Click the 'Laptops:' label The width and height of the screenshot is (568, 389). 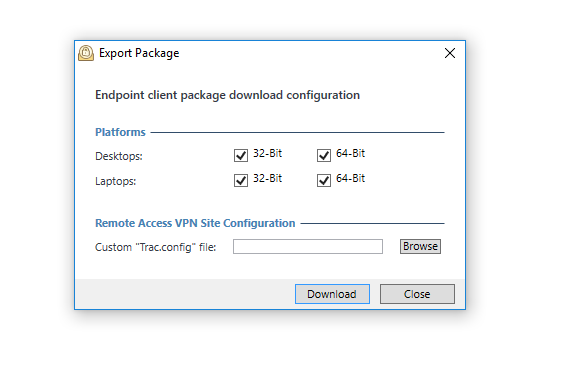click(116, 181)
